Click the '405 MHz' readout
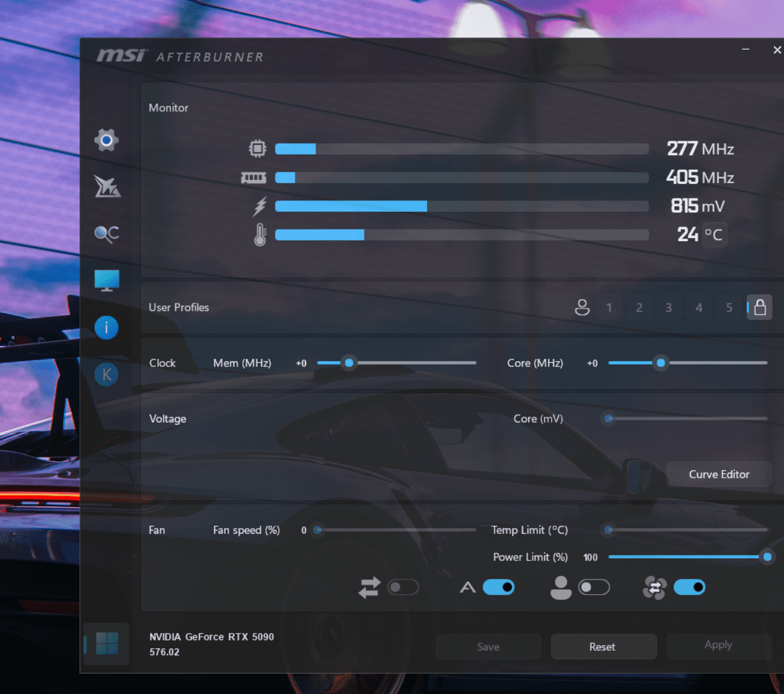The width and height of the screenshot is (784, 694). (x=700, y=177)
